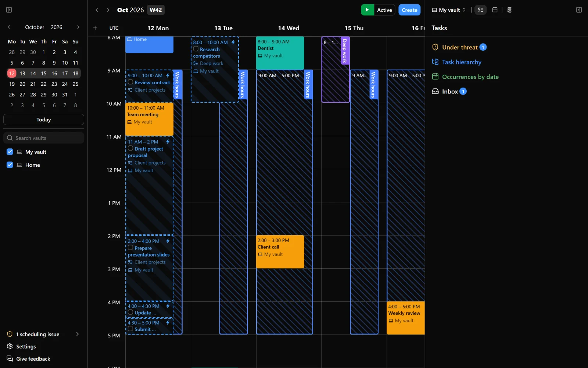Open teal Dentist event block

point(280,53)
